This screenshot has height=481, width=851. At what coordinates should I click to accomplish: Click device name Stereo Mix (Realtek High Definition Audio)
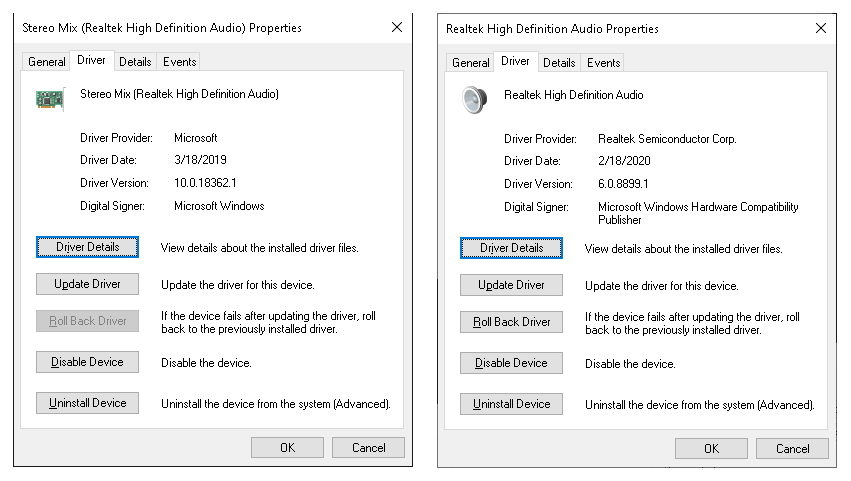(x=180, y=94)
